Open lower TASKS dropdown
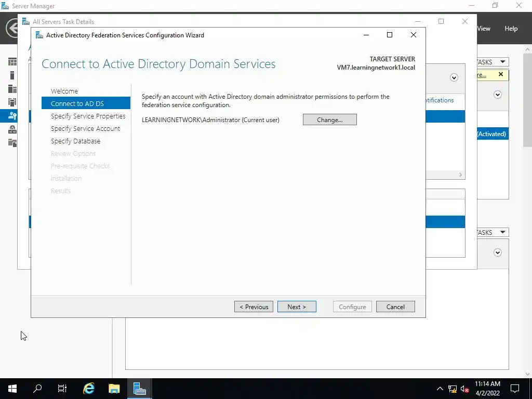This screenshot has height=399, width=532. [493, 232]
